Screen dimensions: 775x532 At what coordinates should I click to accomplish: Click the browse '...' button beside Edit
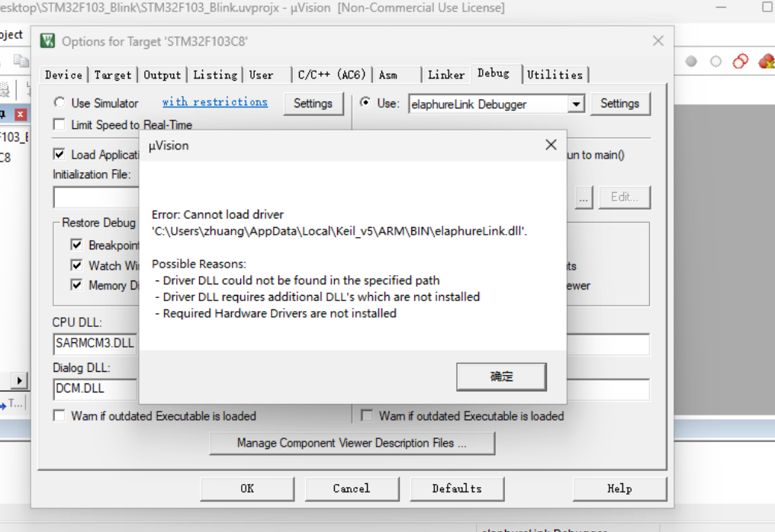click(x=584, y=197)
